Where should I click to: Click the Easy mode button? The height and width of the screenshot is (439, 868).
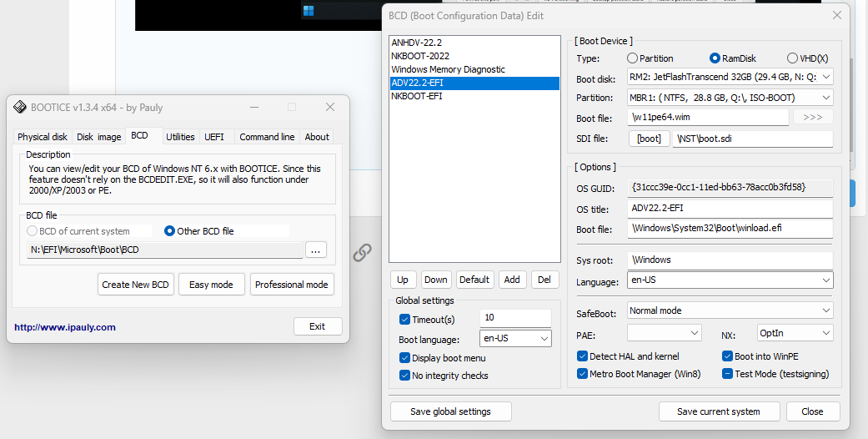pyautogui.click(x=211, y=285)
